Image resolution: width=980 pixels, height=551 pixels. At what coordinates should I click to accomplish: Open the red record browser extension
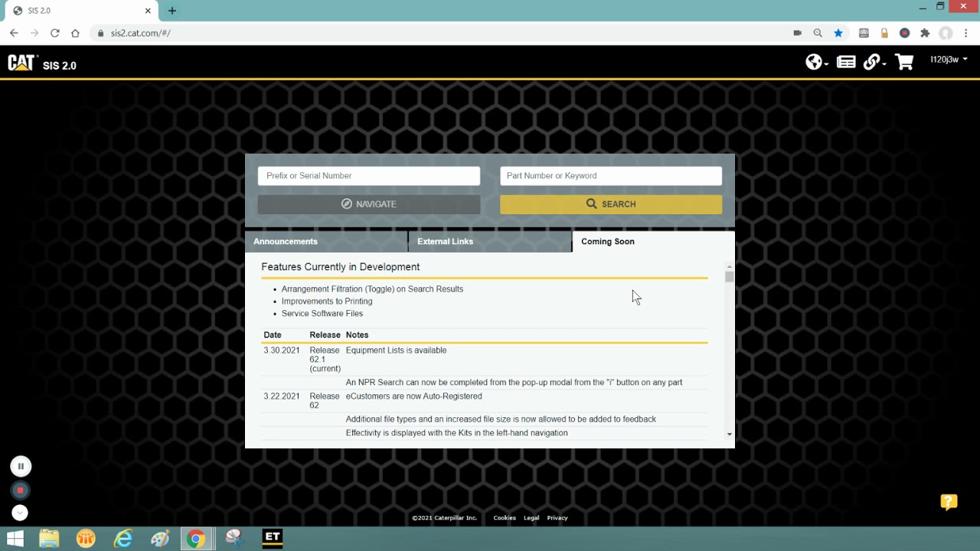click(x=904, y=33)
